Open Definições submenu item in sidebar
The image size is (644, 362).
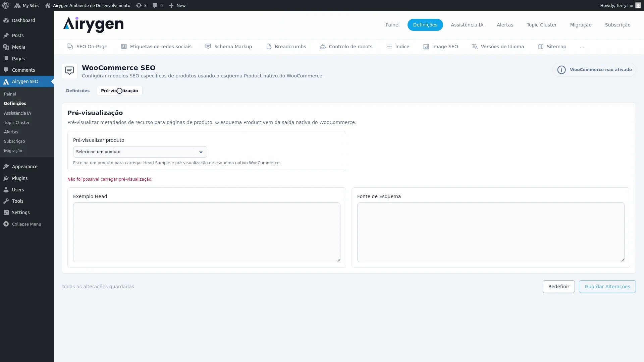[x=15, y=104]
